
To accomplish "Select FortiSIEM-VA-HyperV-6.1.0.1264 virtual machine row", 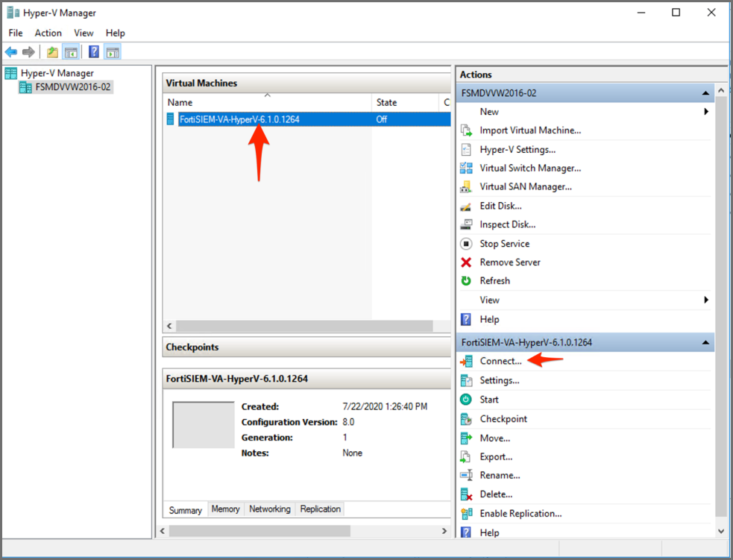I will [x=307, y=119].
